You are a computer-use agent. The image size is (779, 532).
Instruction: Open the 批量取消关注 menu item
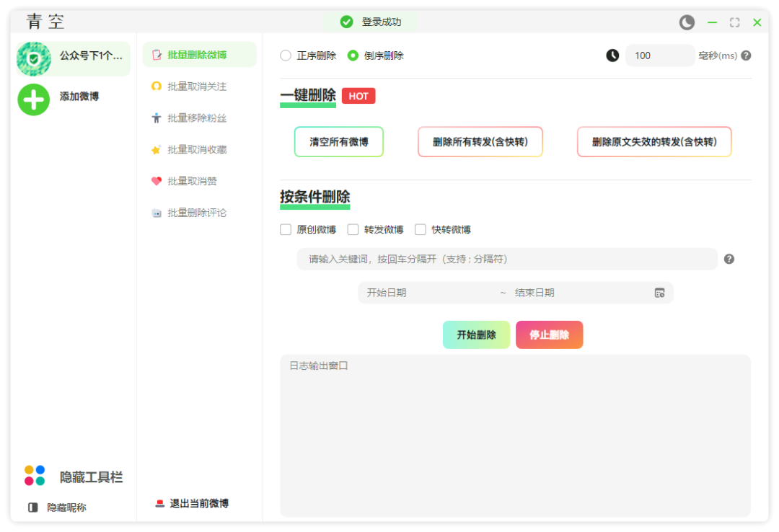[196, 87]
